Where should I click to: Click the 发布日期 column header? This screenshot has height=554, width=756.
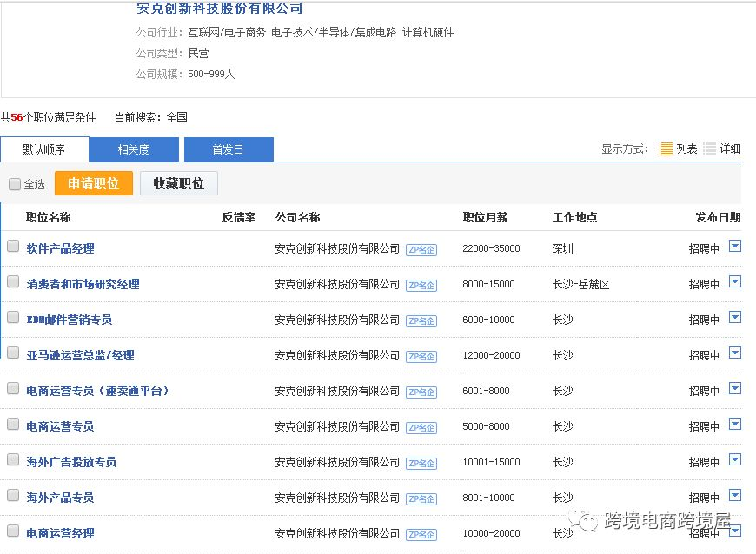pos(718,218)
